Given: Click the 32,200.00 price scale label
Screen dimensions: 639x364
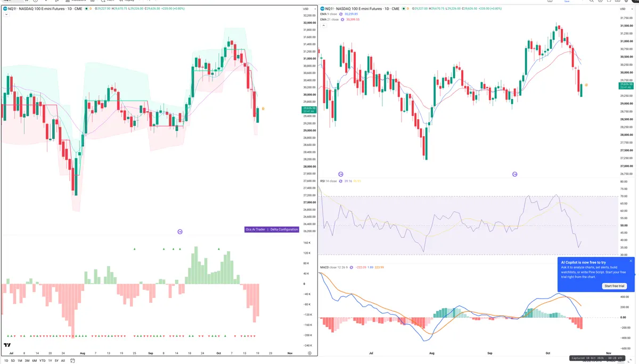Looking at the screenshot, I should (x=309, y=15).
